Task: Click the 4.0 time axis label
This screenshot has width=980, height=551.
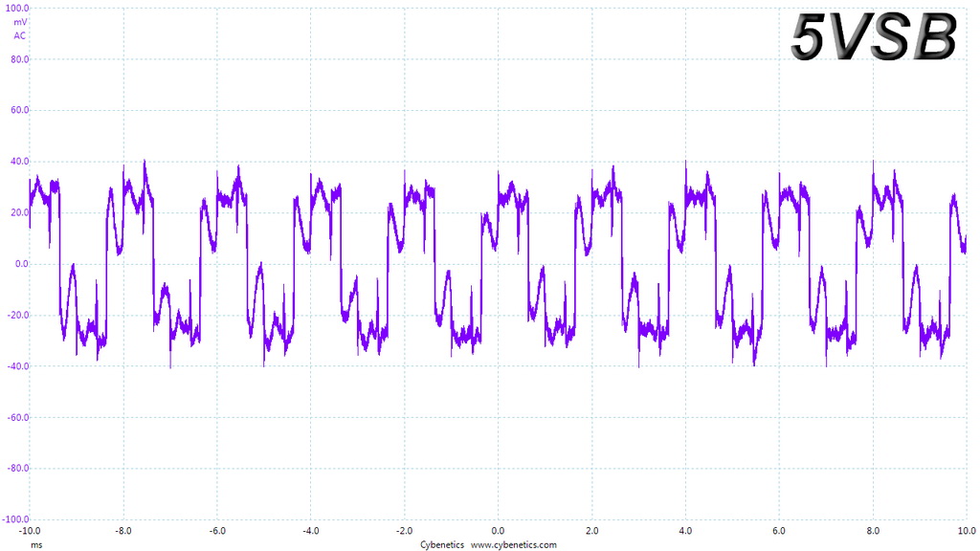Action: tap(685, 531)
